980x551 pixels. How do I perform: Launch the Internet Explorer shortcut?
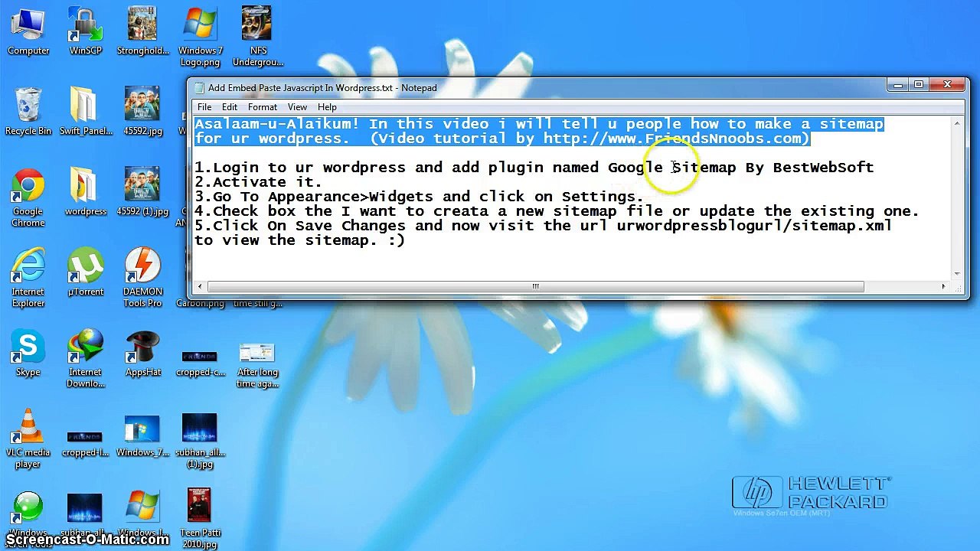(x=28, y=277)
